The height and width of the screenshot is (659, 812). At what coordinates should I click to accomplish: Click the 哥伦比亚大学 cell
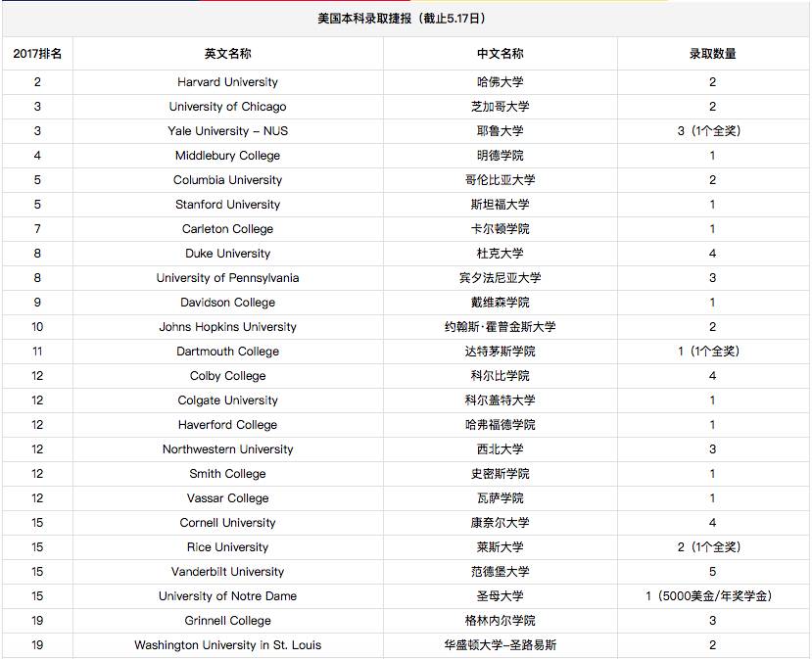pos(501,180)
